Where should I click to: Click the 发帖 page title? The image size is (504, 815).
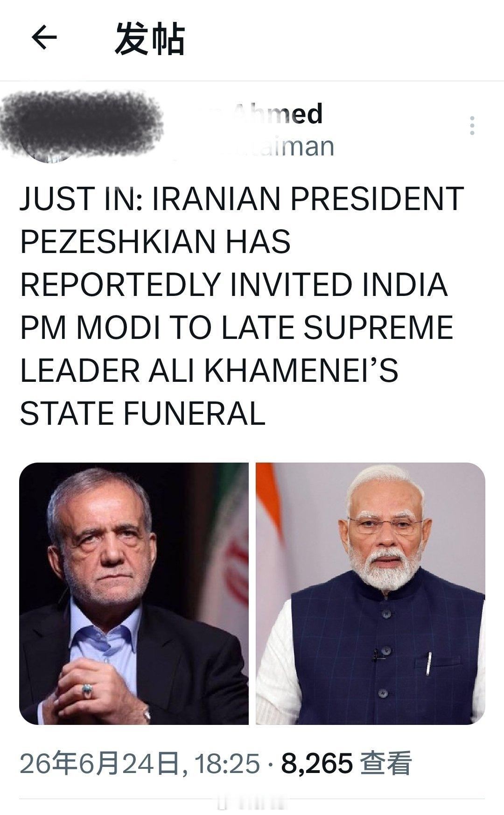coord(150,39)
